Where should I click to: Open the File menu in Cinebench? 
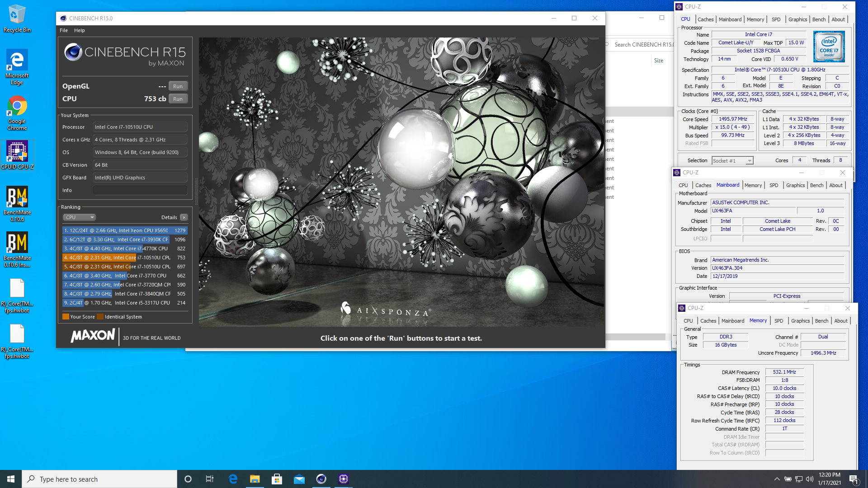click(64, 30)
